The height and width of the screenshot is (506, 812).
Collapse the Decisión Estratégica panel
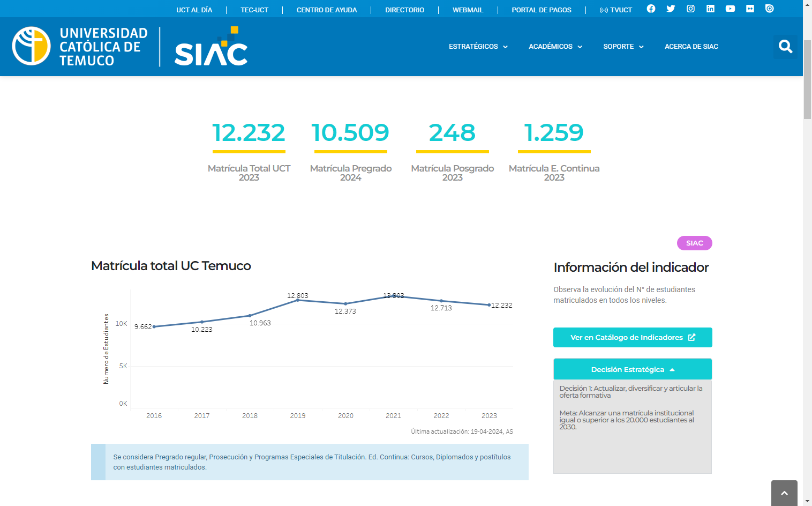(x=633, y=369)
